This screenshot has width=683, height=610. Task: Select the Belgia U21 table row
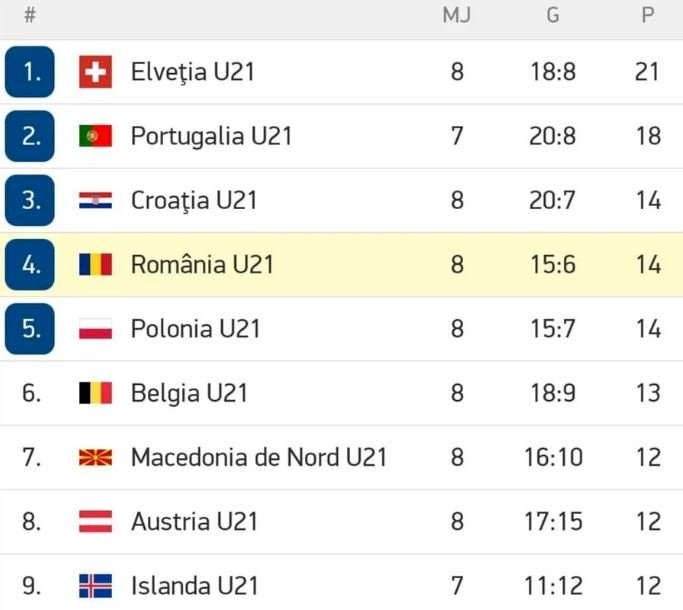[342, 393]
